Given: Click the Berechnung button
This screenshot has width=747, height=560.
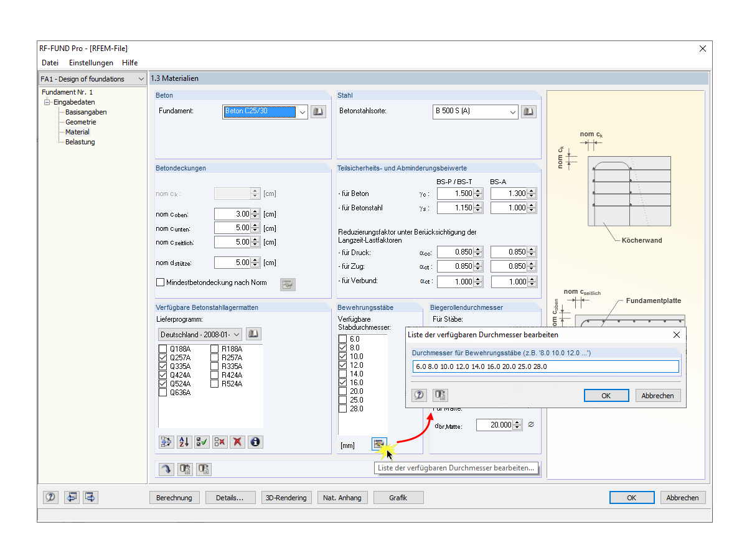Looking at the screenshot, I should (175, 498).
